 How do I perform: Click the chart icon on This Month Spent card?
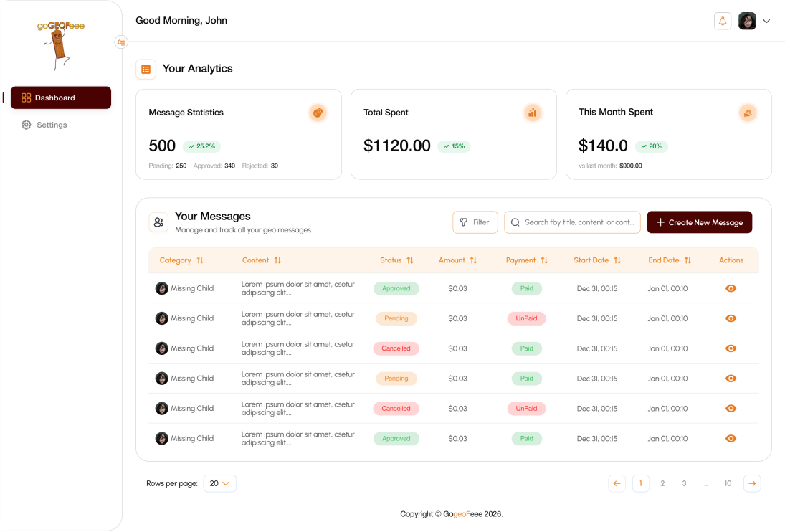(748, 113)
